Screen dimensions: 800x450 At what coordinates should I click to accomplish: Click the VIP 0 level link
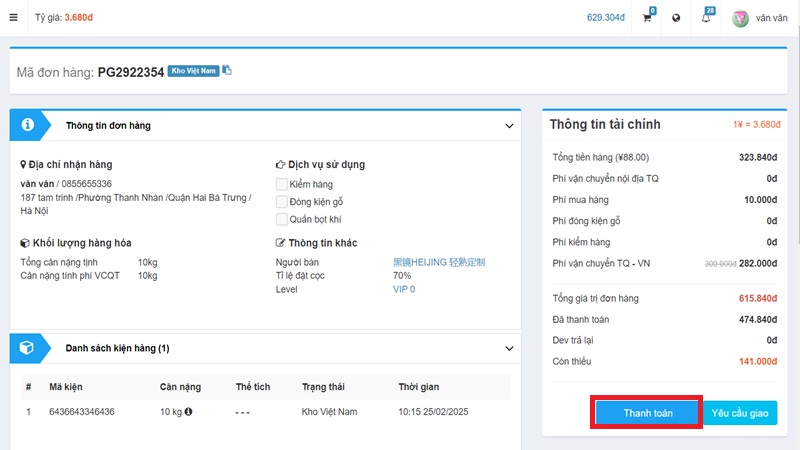click(404, 289)
